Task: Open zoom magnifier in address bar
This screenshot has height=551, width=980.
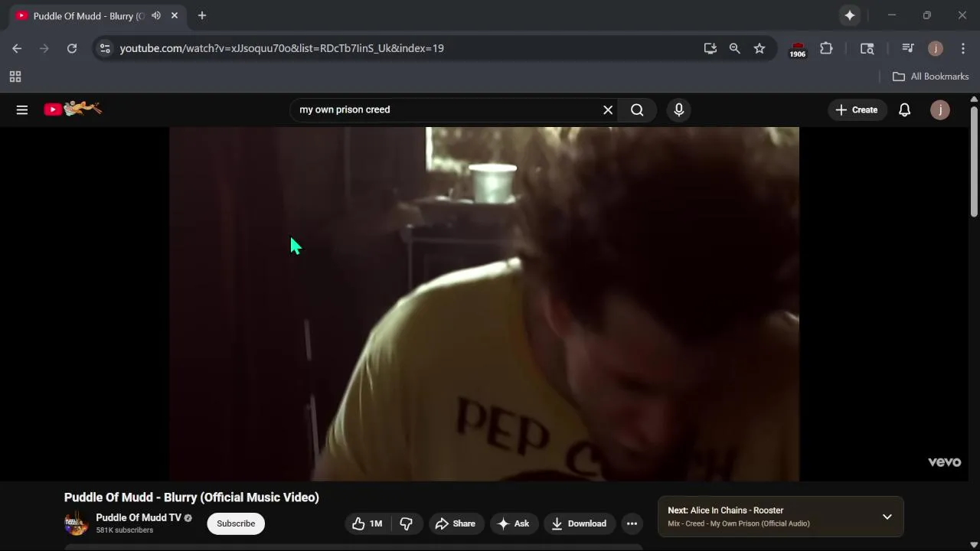Action: pyautogui.click(x=735, y=48)
